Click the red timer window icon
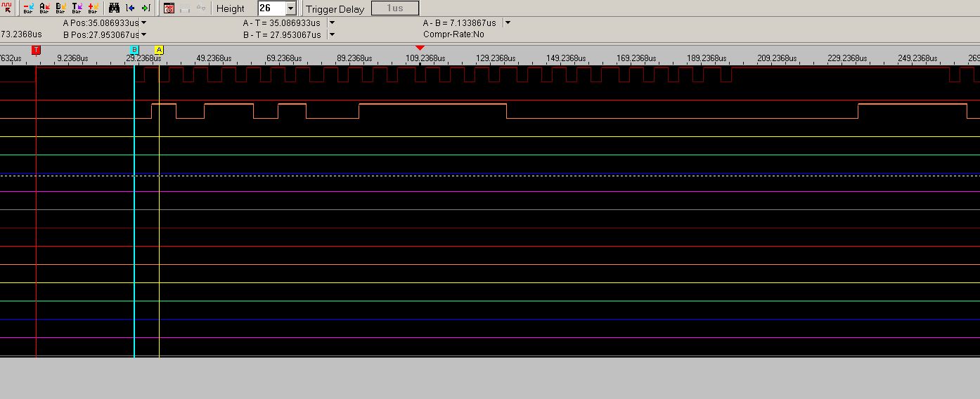The height and width of the screenshot is (399, 980). 169,8
